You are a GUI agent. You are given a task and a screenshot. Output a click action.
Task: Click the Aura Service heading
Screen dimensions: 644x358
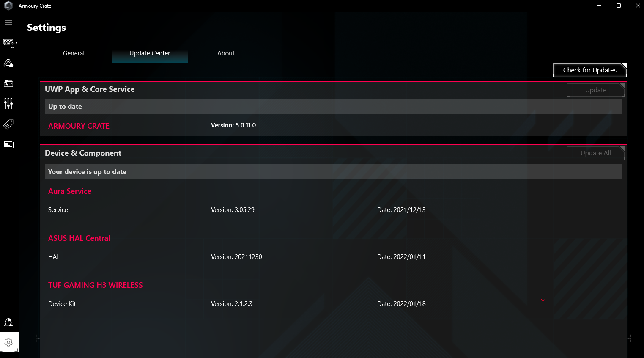(x=70, y=191)
